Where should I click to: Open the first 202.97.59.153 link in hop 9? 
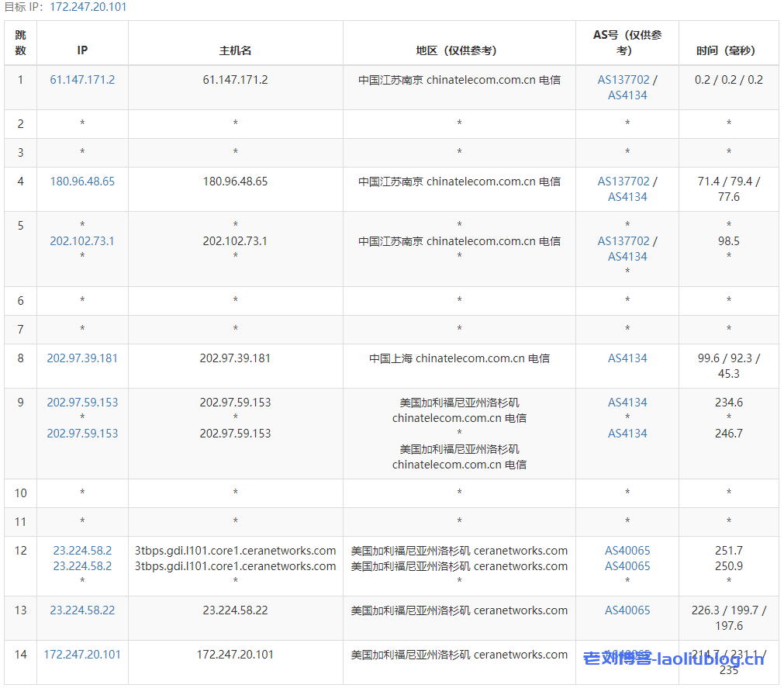click(x=82, y=403)
